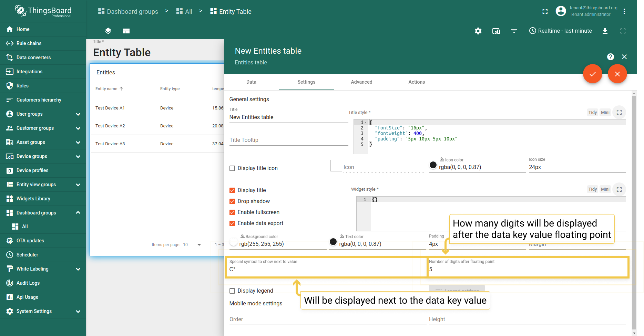Open Customers hierarchy

click(43, 100)
